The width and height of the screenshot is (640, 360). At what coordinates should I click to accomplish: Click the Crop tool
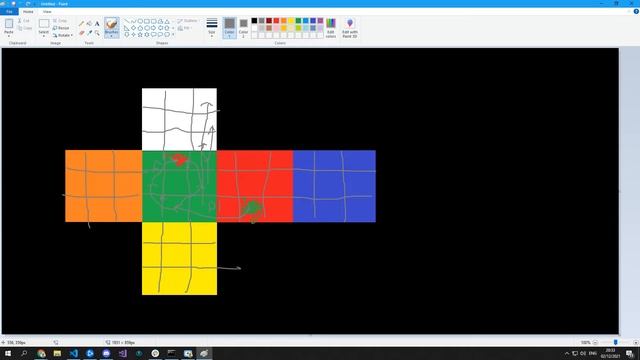(60, 21)
